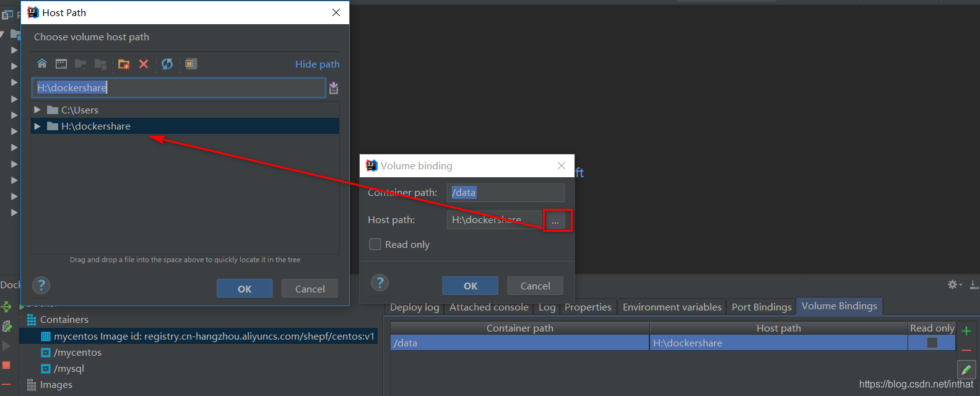
Task: Browse host path with ellipsis button
Action: pos(555,221)
